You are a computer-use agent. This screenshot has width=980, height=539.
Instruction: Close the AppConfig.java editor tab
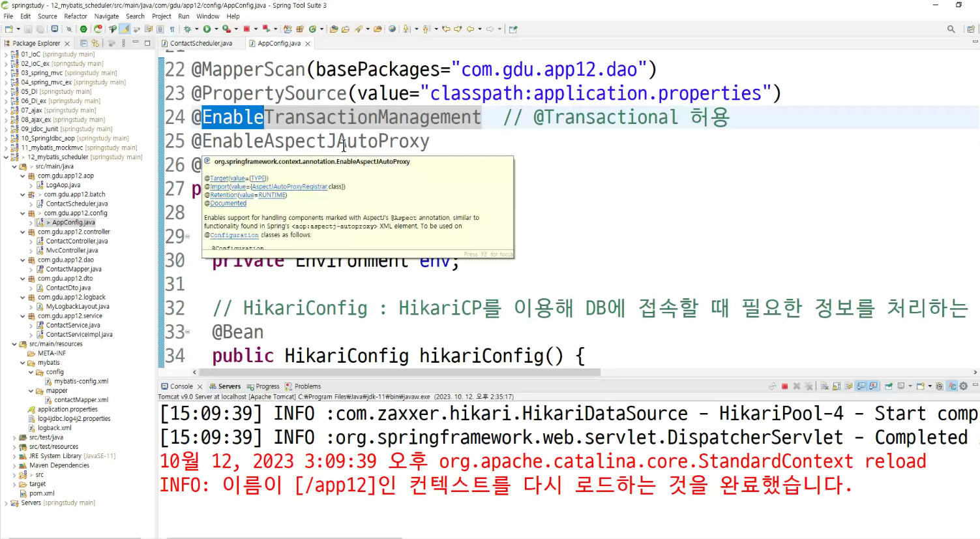308,44
